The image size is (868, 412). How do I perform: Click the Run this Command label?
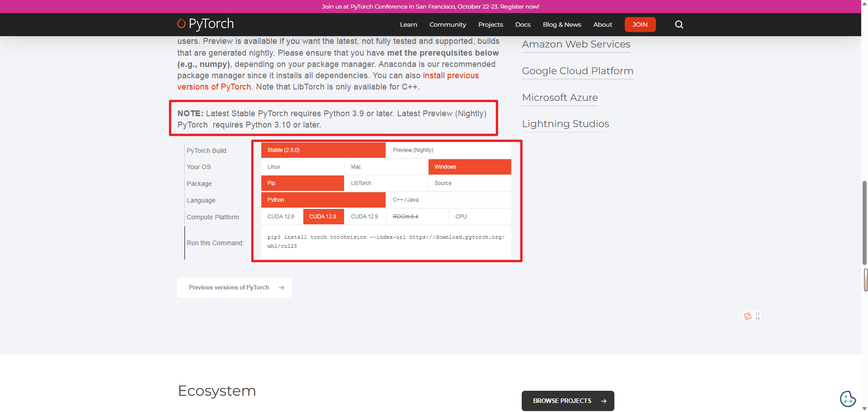pyautogui.click(x=215, y=243)
